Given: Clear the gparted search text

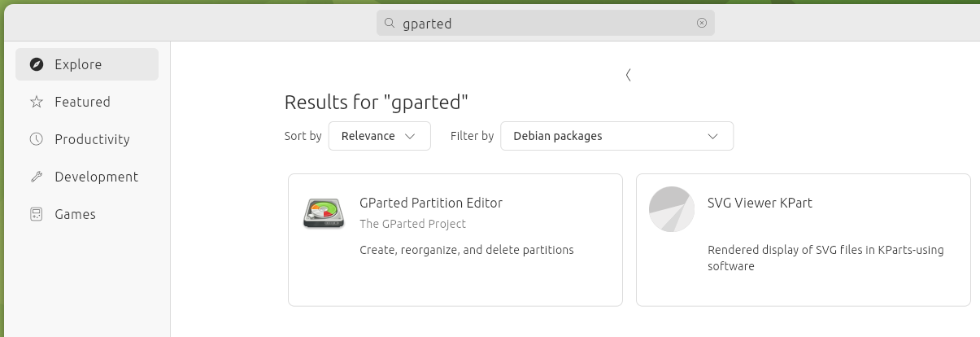Looking at the screenshot, I should coord(702,23).
